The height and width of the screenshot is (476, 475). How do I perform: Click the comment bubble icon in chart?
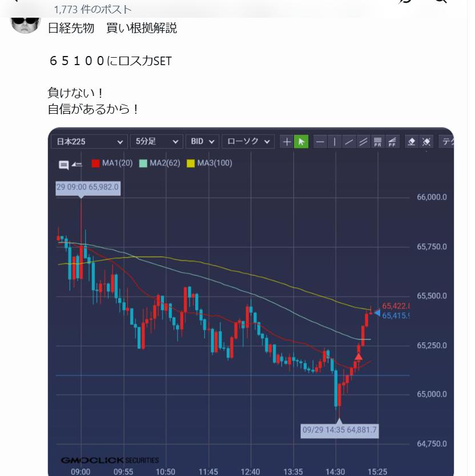[x=63, y=165]
